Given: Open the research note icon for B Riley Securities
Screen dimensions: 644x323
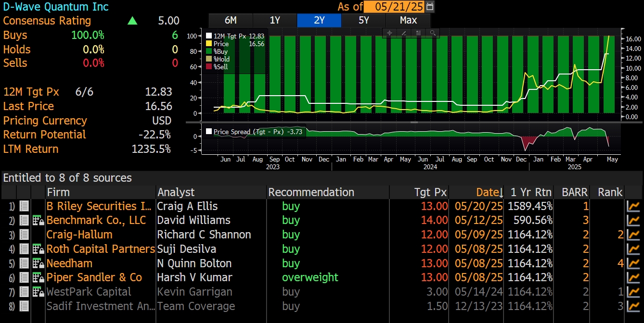Looking at the screenshot, I should click(24, 206).
